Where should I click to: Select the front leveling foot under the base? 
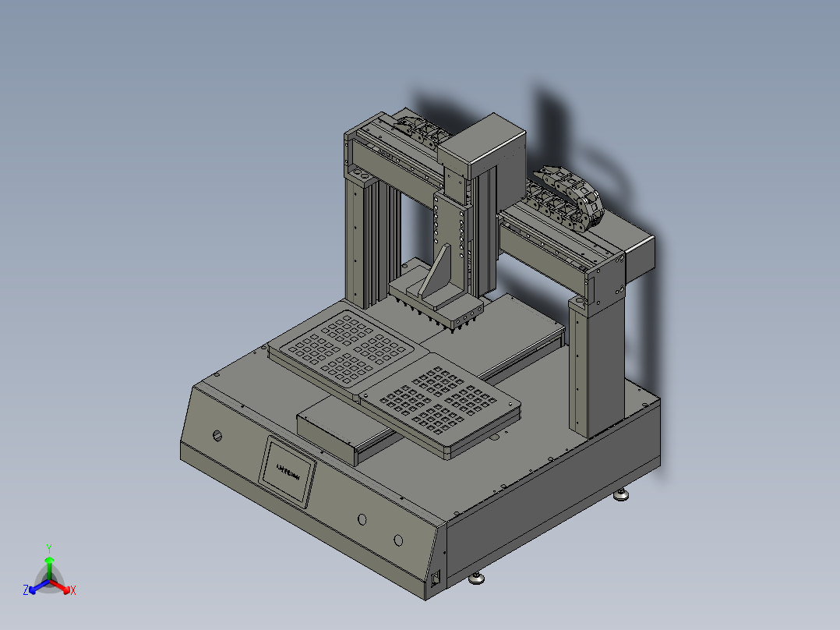476,578
